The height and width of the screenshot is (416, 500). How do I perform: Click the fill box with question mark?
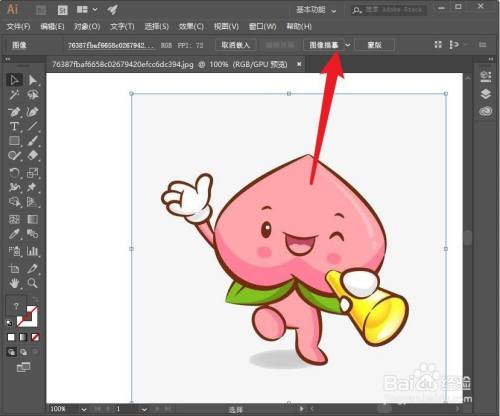click(x=15, y=306)
